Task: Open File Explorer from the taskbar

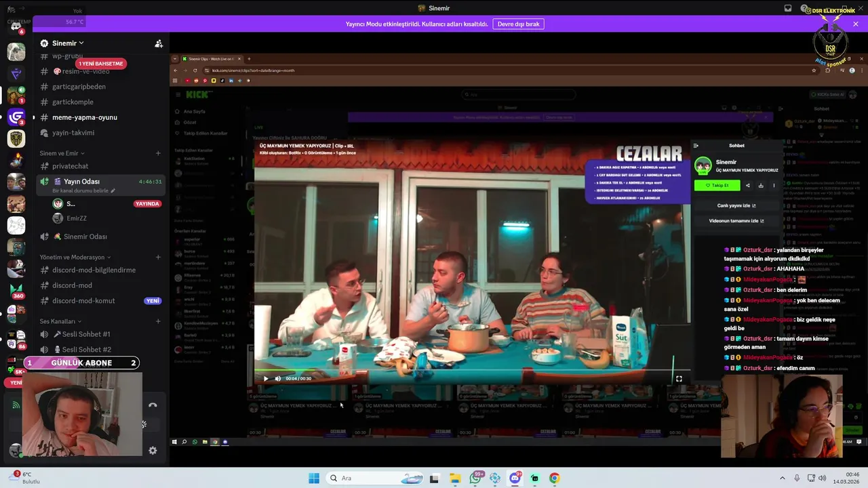Action: coord(455,479)
